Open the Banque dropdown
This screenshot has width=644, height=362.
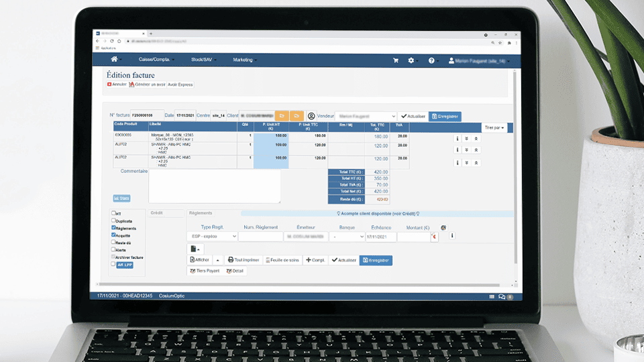pyautogui.click(x=347, y=237)
